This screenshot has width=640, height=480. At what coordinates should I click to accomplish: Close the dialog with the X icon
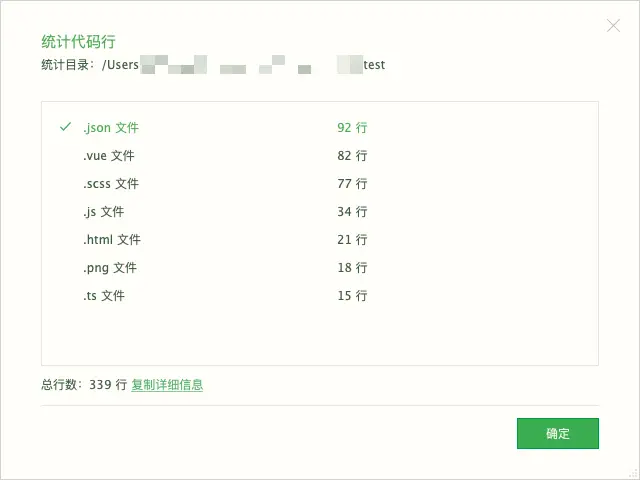pyautogui.click(x=613, y=25)
